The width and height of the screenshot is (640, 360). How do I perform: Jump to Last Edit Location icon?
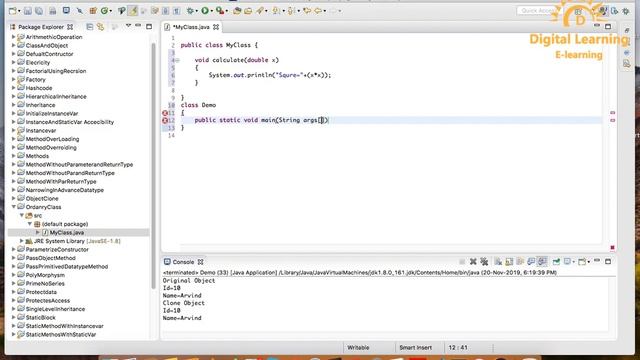pyautogui.click(x=307, y=11)
